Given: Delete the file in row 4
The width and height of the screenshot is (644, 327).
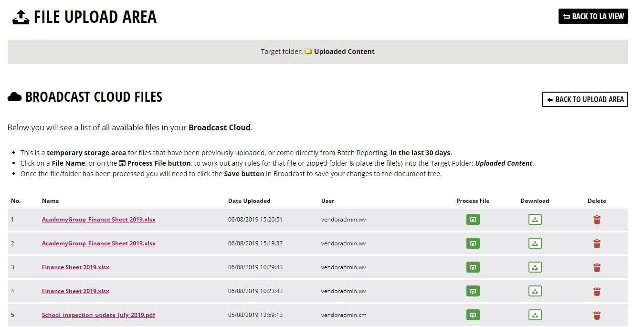Looking at the screenshot, I should click(x=596, y=291).
